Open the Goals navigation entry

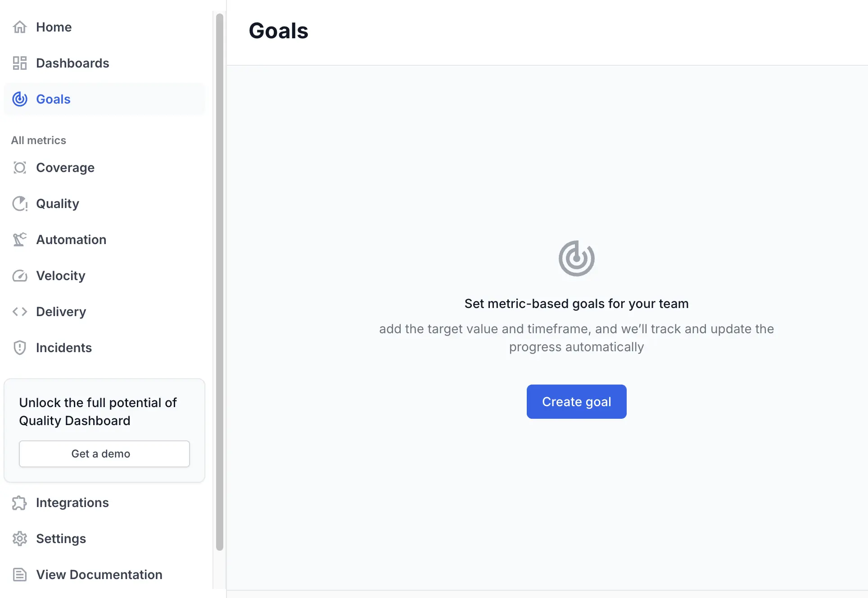coord(53,99)
